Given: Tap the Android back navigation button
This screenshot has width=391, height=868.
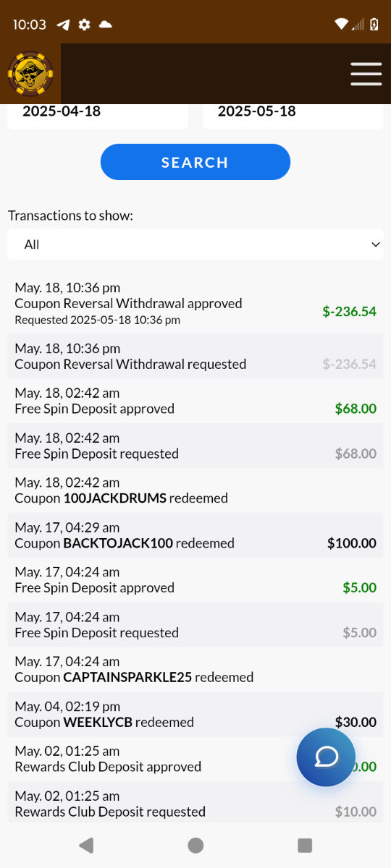Looking at the screenshot, I should (86, 845).
